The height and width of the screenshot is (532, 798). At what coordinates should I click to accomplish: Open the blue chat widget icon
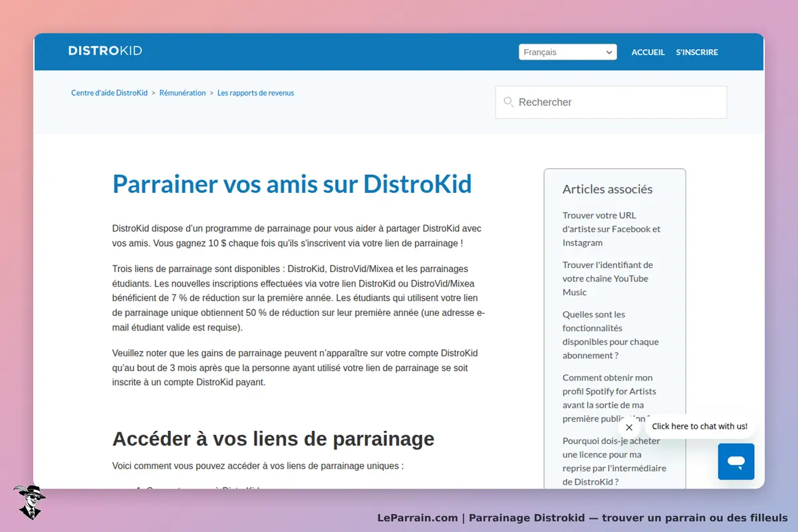736,462
